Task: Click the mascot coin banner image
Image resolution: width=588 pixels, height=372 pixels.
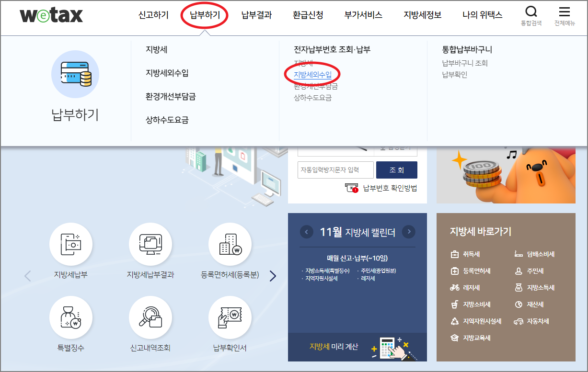Action: coord(506,175)
